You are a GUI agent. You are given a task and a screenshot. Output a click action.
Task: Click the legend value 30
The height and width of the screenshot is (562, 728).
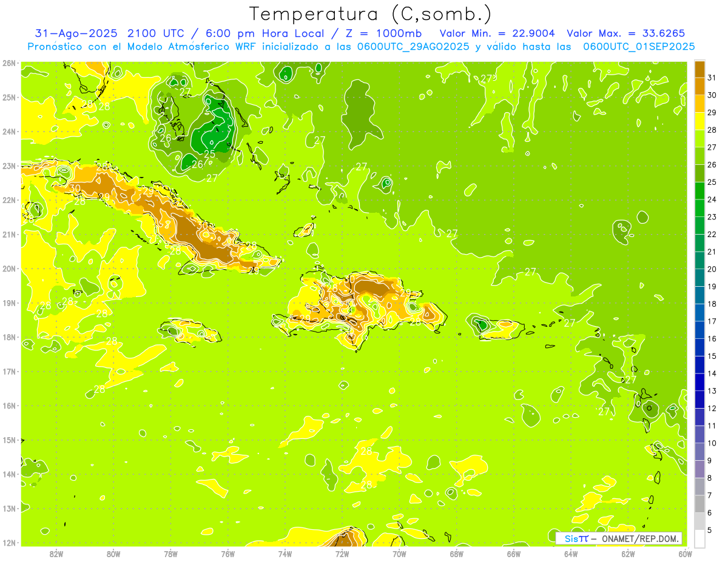(712, 95)
